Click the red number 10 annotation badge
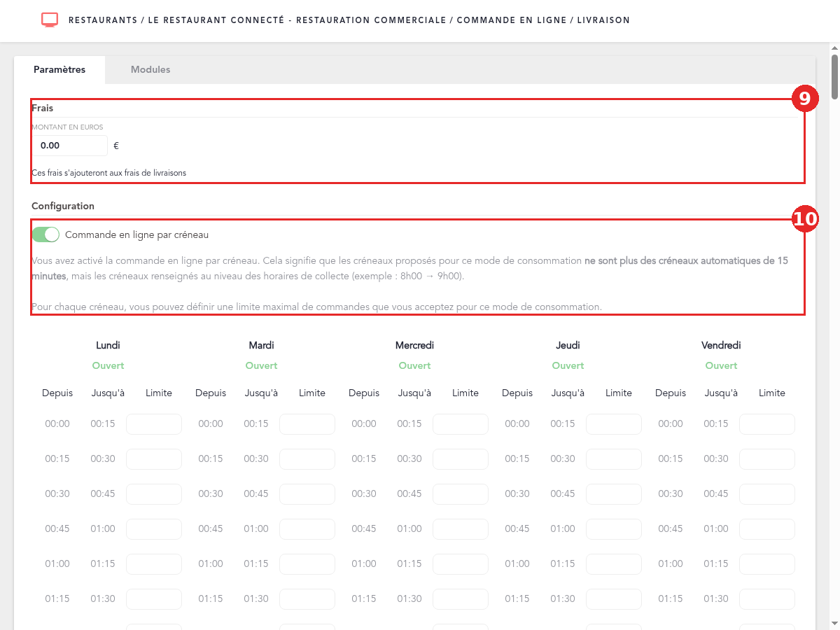 tap(804, 219)
